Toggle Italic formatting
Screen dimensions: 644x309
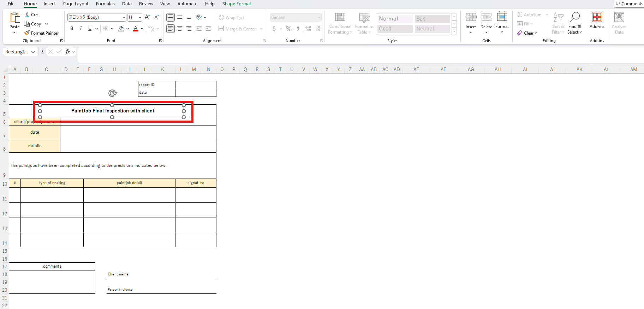[x=81, y=29]
